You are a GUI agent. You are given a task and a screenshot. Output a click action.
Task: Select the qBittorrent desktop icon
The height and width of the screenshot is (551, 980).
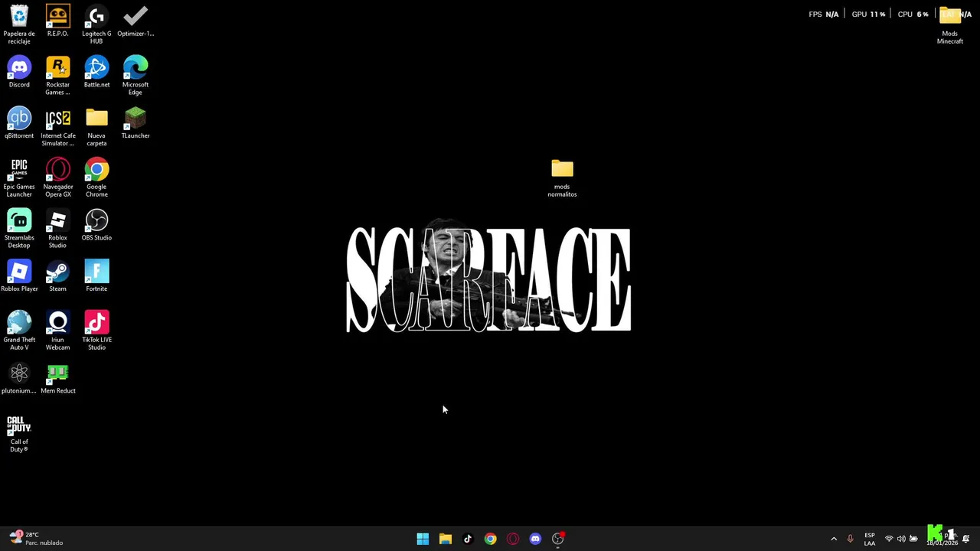click(19, 123)
